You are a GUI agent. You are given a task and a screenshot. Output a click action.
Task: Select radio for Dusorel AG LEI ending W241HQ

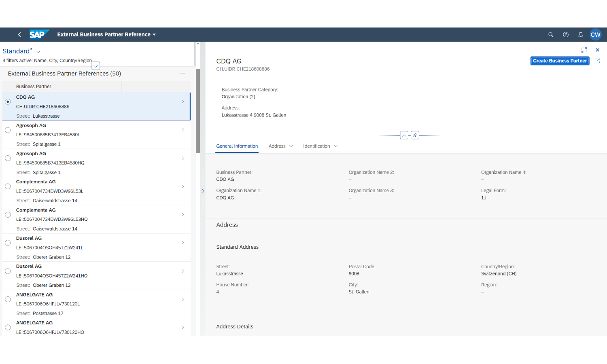[8, 271]
